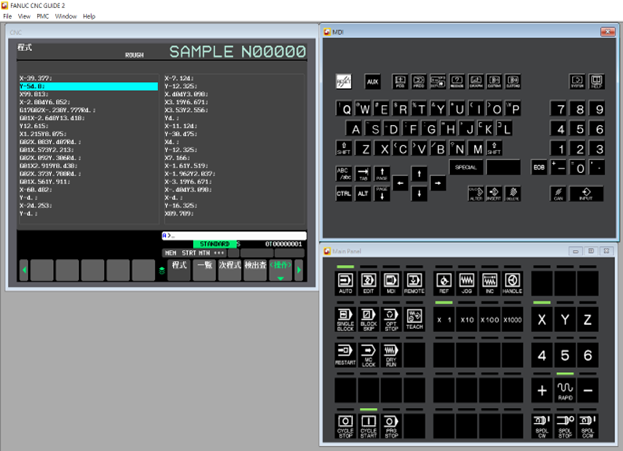Start spindle clockwise with SPDL CW
This screenshot has height=451, width=623.
point(542,426)
